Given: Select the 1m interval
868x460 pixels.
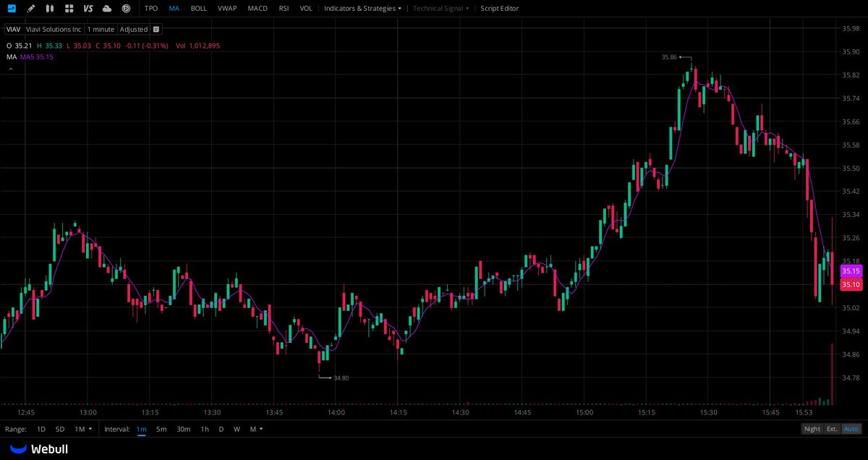Looking at the screenshot, I should click(x=141, y=429).
